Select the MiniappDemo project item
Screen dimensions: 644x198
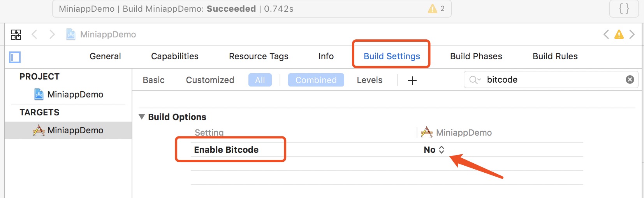point(75,95)
